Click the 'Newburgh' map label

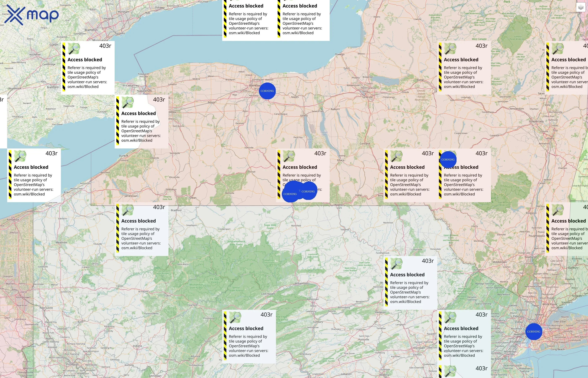point(531,257)
